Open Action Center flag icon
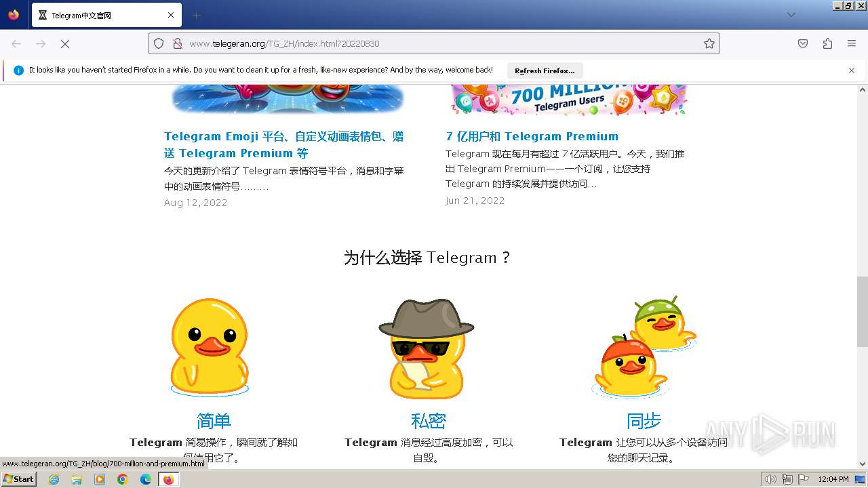This screenshot has height=488, width=868. coord(804,479)
